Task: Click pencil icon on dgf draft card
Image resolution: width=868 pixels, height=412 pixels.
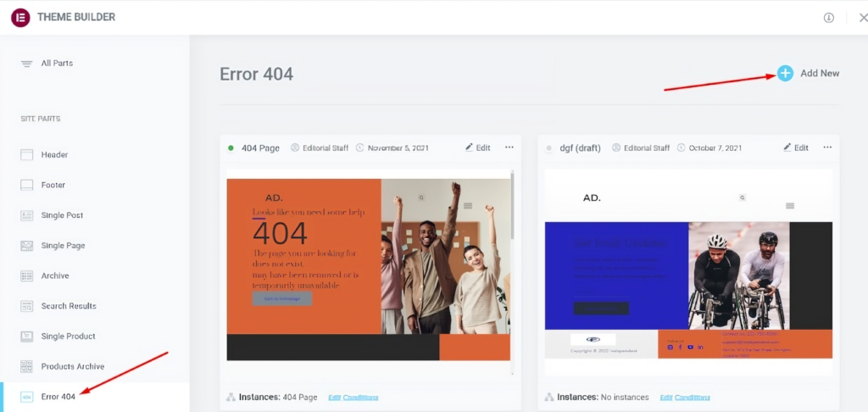Action: (x=787, y=148)
